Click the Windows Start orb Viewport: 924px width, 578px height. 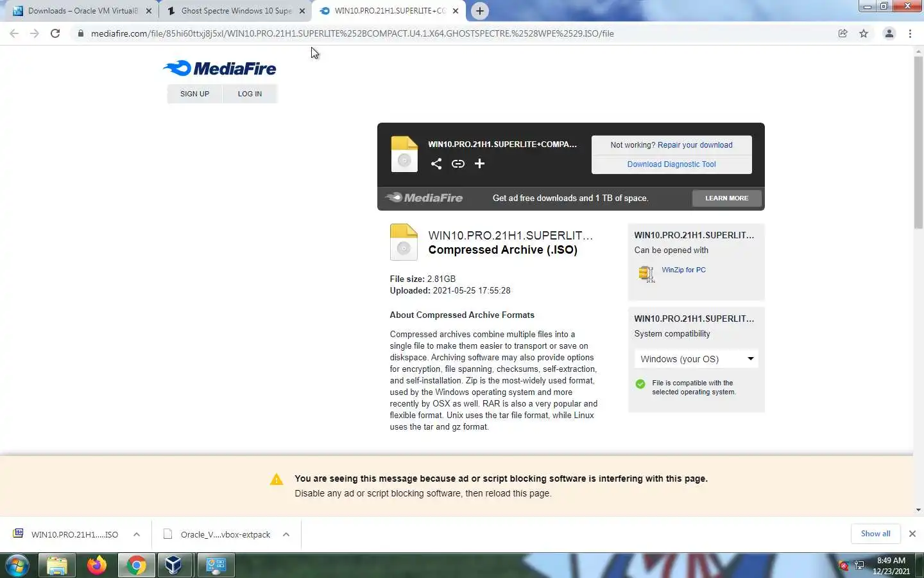[17, 566]
